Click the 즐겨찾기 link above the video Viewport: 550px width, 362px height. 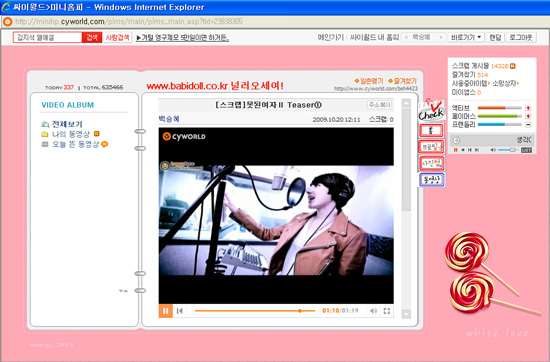click(x=402, y=81)
